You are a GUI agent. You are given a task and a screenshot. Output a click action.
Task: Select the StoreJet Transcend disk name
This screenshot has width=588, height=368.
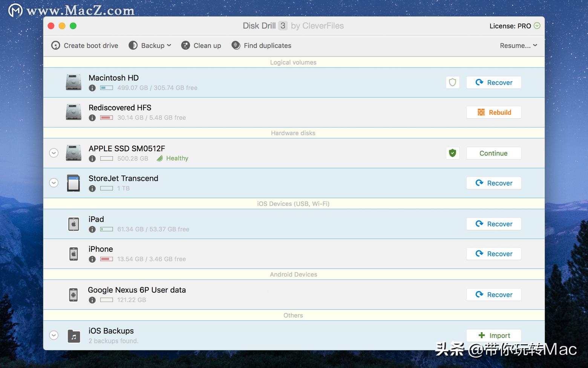[123, 178]
